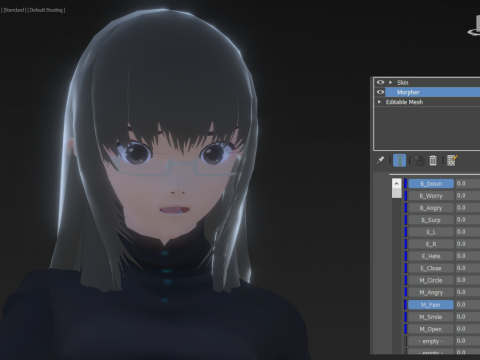Pin the modifier stack with the pushpin icon

coord(380,160)
